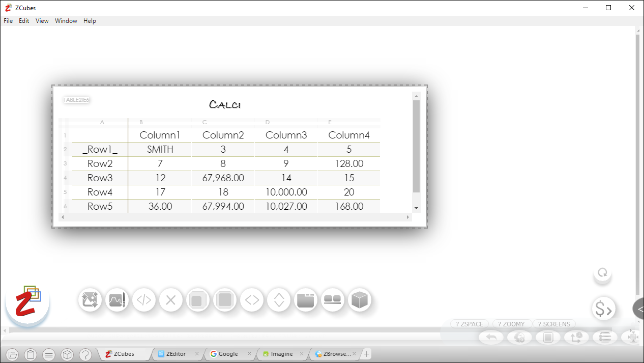Image resolution: width=644 pixels, height=363 pixels.
Task: Close the ZBrowse tab
Action: pyautogui.click(x=355, y=354)
